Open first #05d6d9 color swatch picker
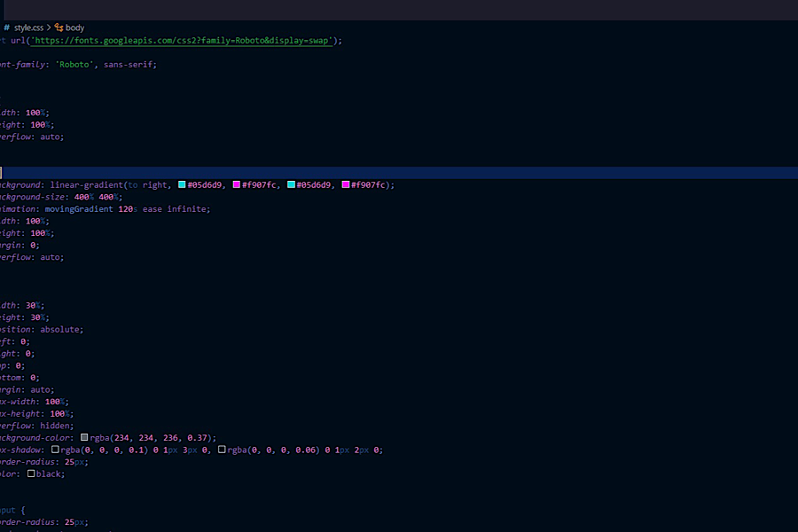 (x=182, y=184)
